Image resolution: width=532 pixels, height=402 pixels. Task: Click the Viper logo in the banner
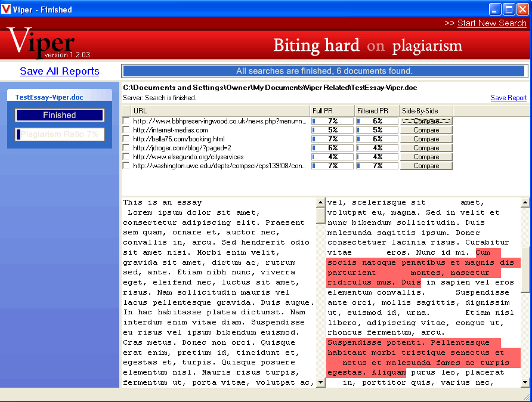[42, 42]
